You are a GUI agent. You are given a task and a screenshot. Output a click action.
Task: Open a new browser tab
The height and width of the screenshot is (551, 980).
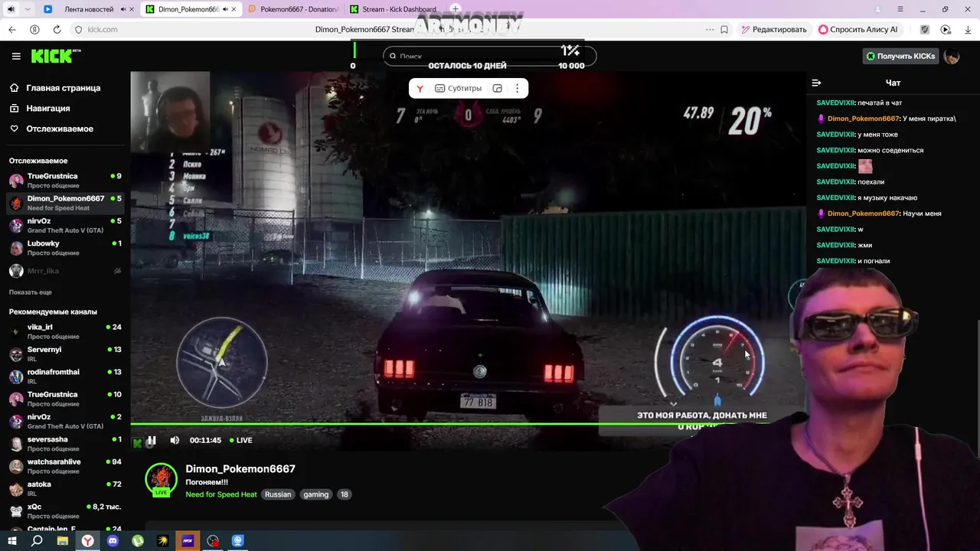[456, 9]
